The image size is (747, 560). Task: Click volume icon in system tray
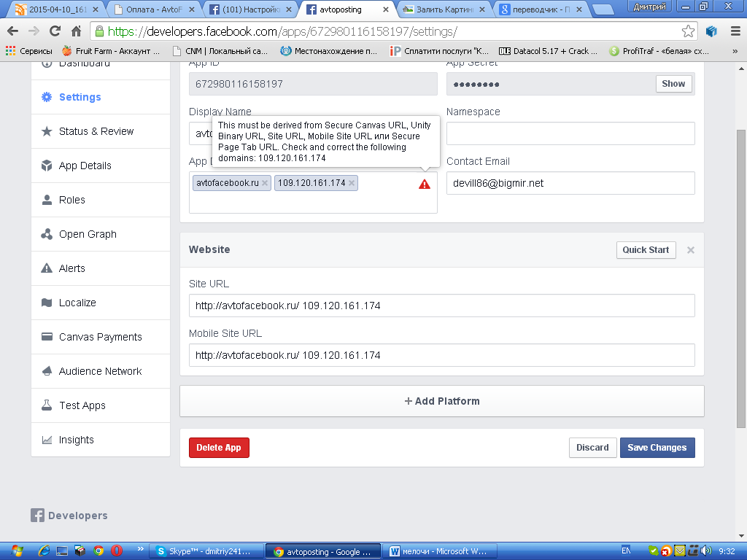point(705,551)
